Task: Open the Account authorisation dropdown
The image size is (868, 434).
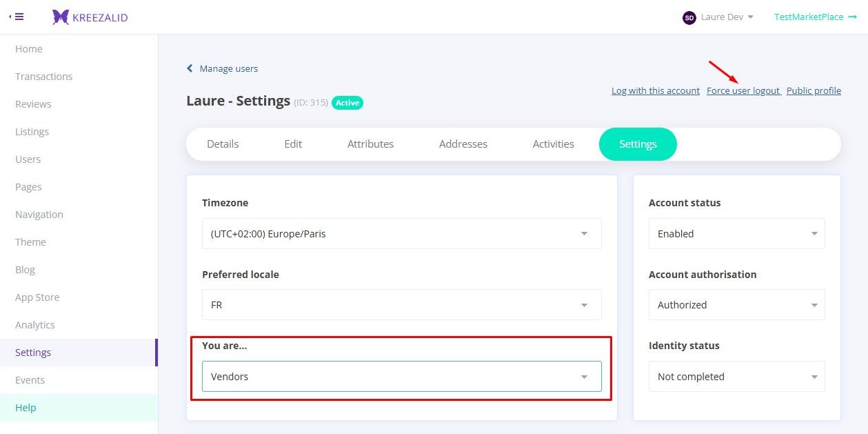Action: click(x=737, y=305)
